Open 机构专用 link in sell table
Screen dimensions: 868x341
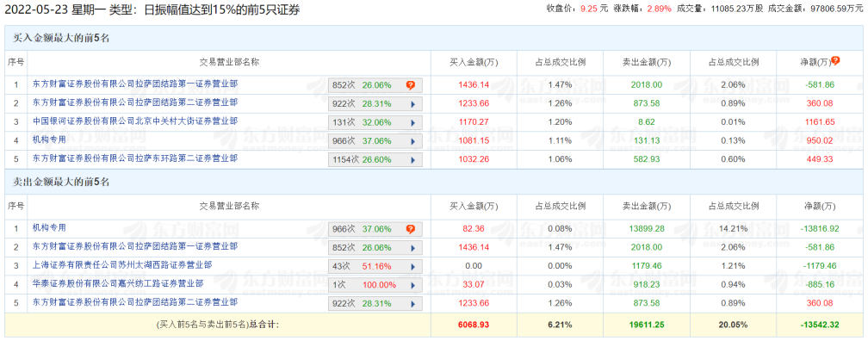coord(49,227)
